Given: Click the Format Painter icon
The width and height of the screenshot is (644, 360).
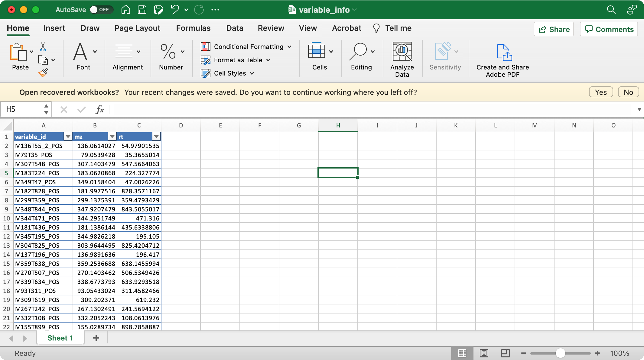Looking at the screenshot, I should click(43, 72).
